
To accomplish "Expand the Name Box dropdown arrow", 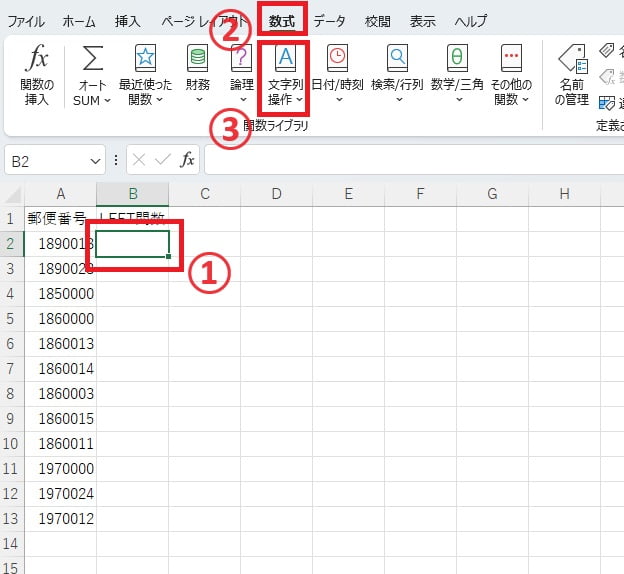I will [95, 161].
